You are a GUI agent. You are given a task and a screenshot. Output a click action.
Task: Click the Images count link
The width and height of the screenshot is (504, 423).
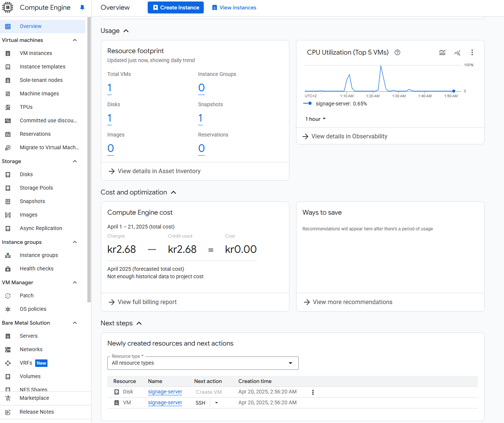point(111,149)
